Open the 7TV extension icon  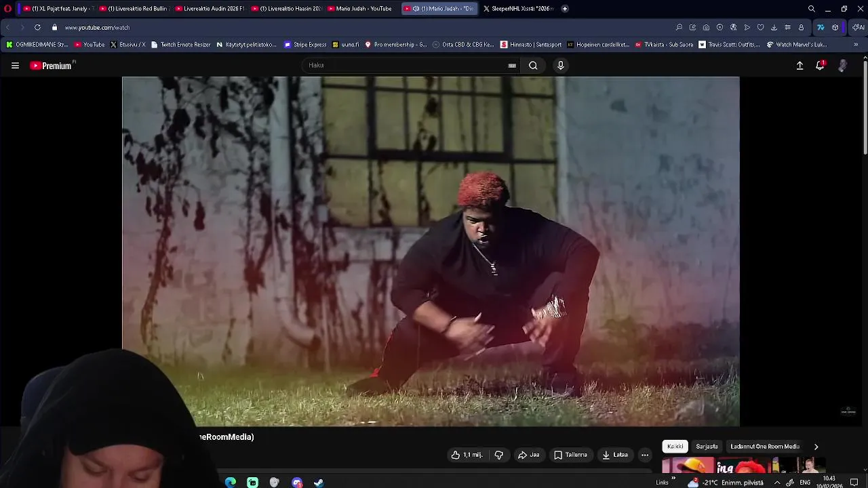(x=821, y=28)
